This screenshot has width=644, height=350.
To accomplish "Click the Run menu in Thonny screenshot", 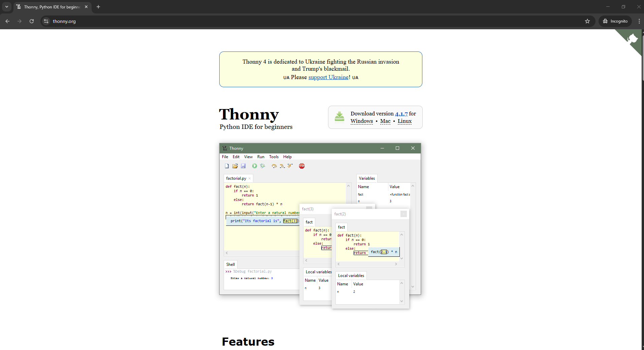I will tap(261, 157).
